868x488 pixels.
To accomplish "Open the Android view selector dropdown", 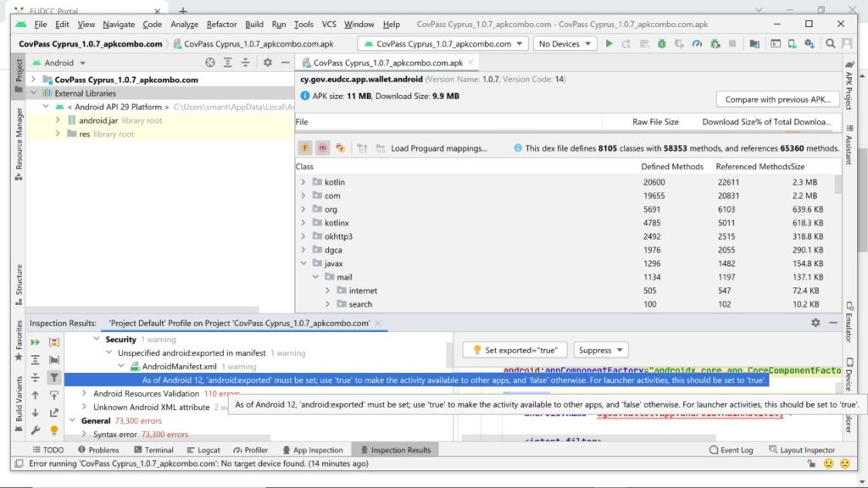I will (59, 63).
